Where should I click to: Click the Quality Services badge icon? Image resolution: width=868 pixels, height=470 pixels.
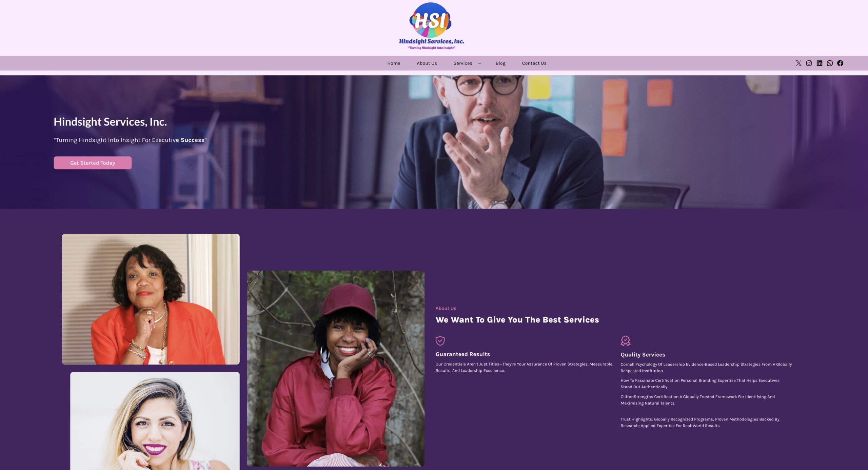(x=625, y=340)
